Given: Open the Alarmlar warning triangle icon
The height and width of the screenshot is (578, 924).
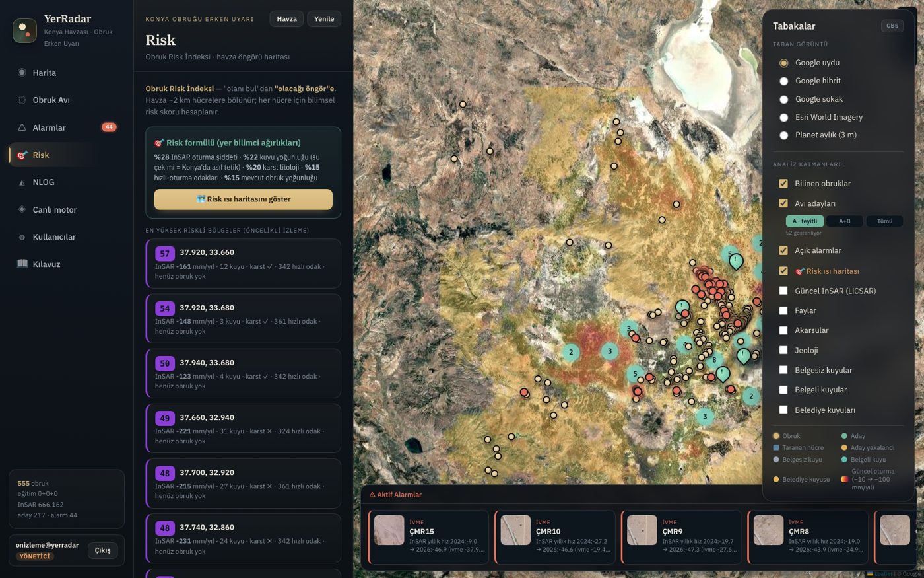Looking at the screenshot, I should pyautogui.click(x=22, y=127).
